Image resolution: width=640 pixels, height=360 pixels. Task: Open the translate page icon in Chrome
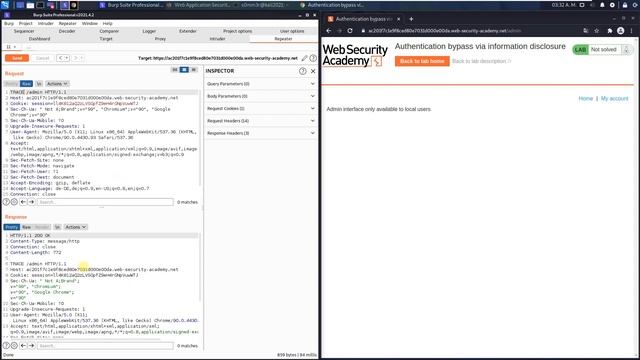tap(586, 31)
